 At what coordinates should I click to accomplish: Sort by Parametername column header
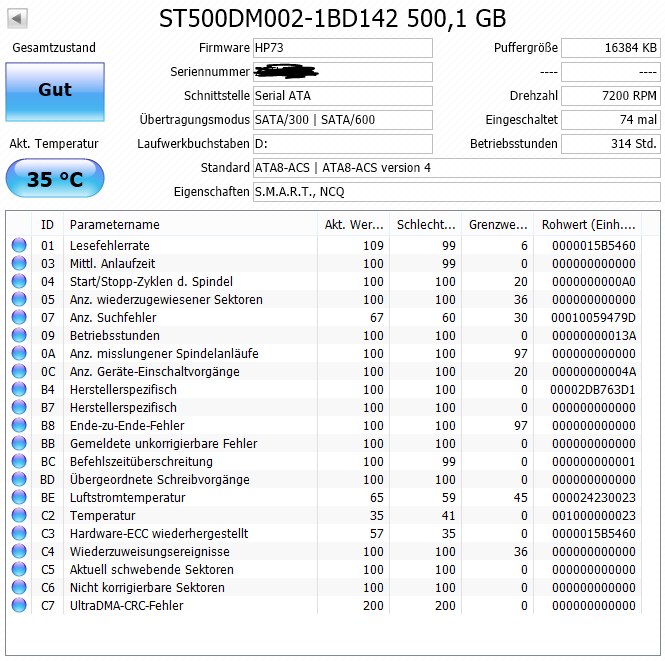[190, 224]
